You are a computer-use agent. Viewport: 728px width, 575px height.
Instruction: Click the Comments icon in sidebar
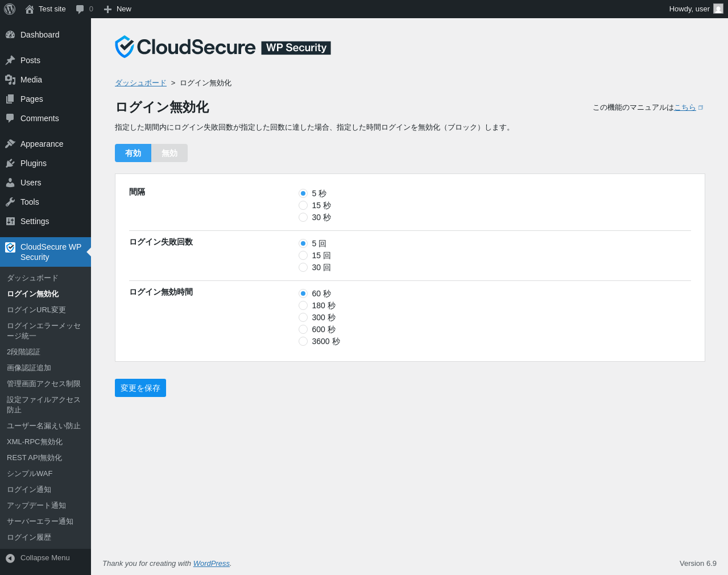coord(10,118)
